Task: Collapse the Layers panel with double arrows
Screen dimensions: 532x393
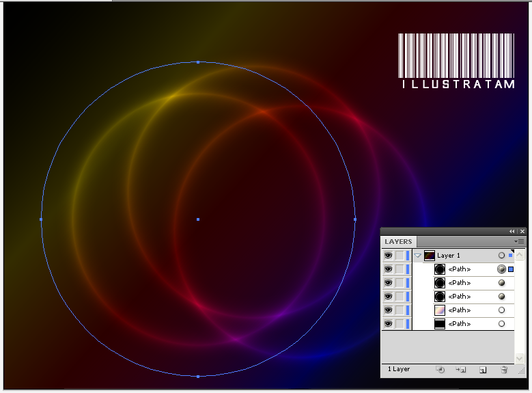Action: [512, 231]
